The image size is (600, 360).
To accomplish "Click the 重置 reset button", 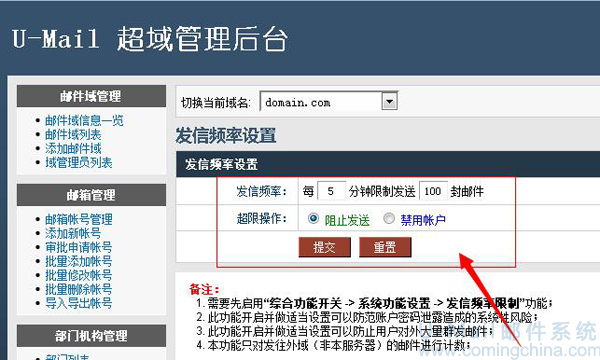I will pyautogui.click(x=385, y=247).
